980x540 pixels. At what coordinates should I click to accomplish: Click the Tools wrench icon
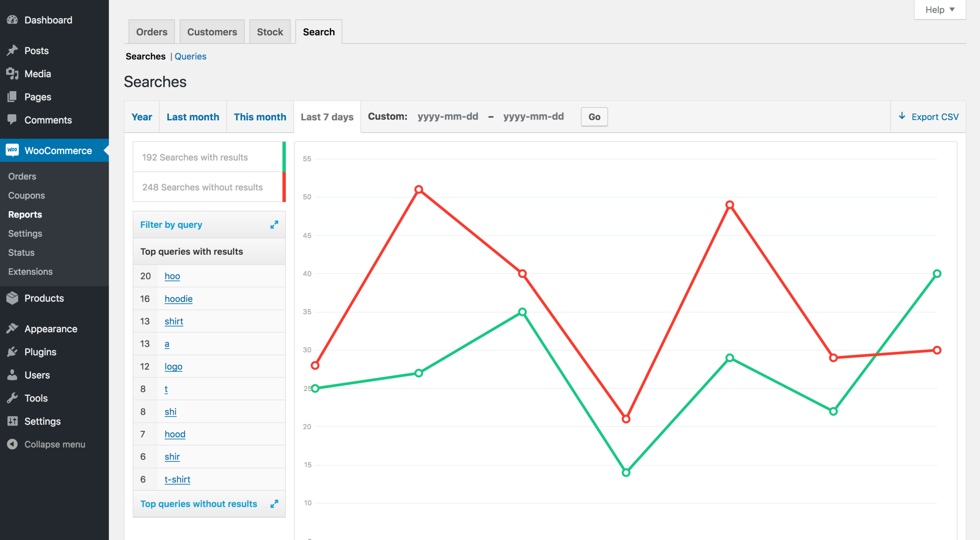coord(12,398)
